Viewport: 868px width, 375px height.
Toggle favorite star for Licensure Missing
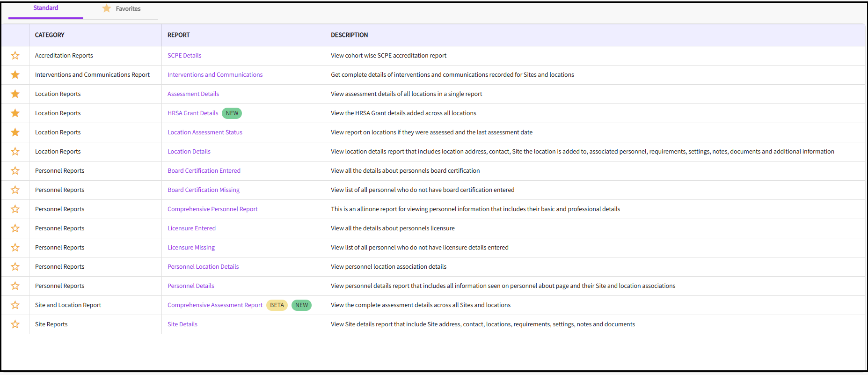pyautogui.click(x=15, y=248)
